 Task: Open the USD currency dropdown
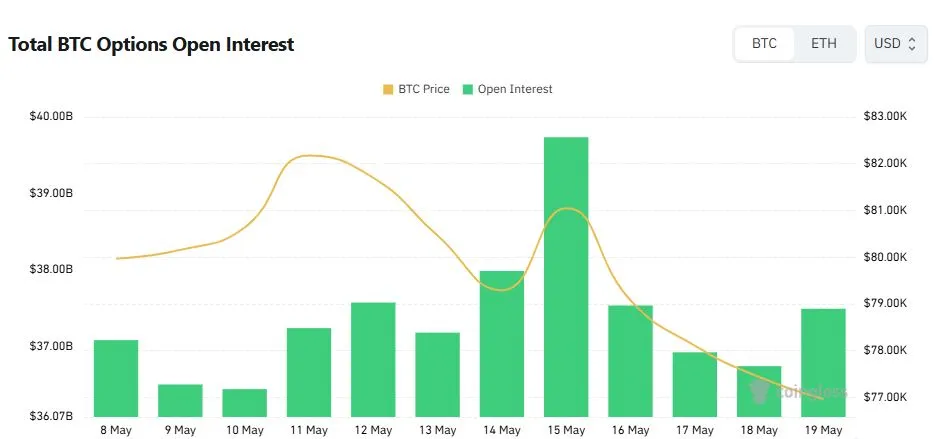(894, 44)
